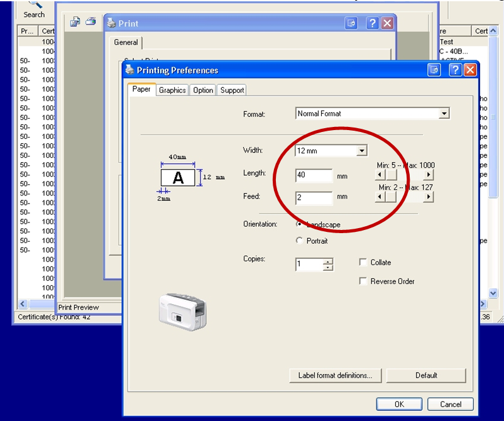
Task: Enable the Collate checkbox
Action: (x=363, y=263)
